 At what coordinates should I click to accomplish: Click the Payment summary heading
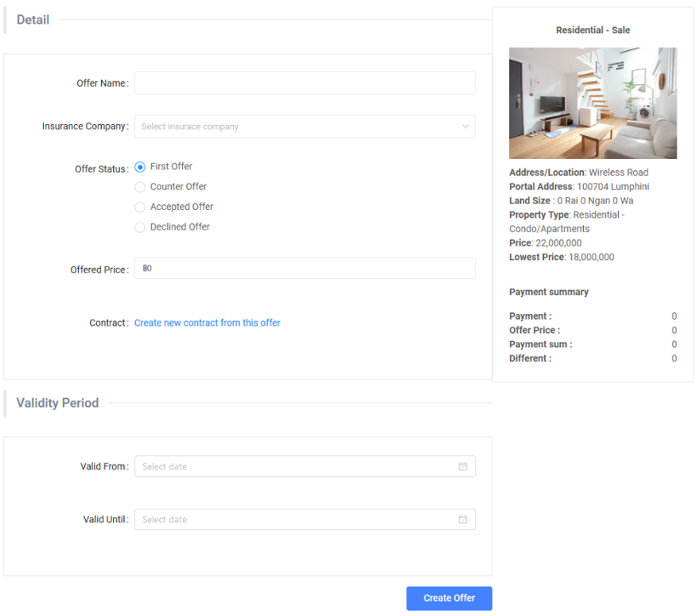[x=549, y=292]
